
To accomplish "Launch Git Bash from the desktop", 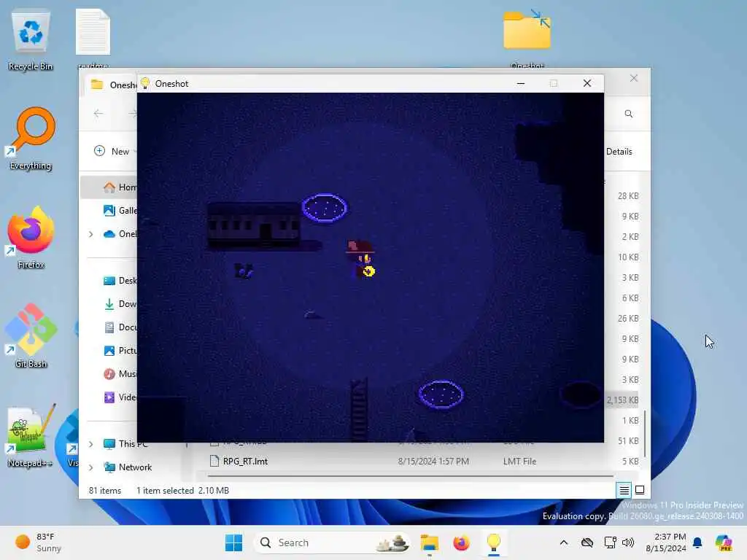I will point(31,337).
